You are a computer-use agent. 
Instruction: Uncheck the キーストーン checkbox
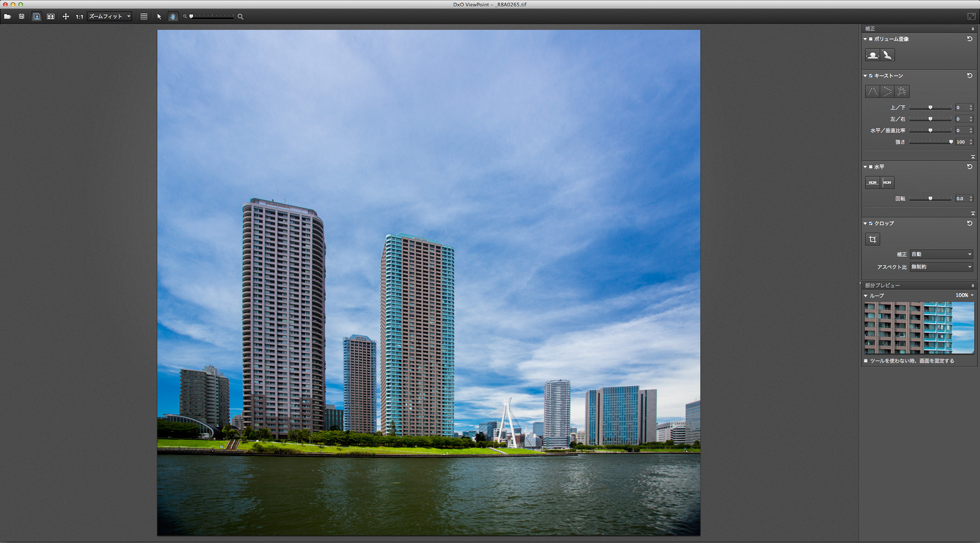click(871, 76)
